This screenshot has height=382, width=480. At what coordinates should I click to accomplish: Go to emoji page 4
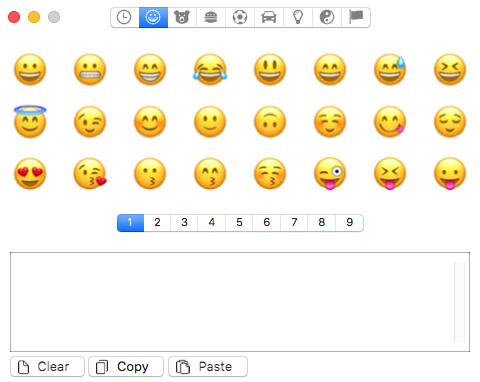[x=212, y=223]
